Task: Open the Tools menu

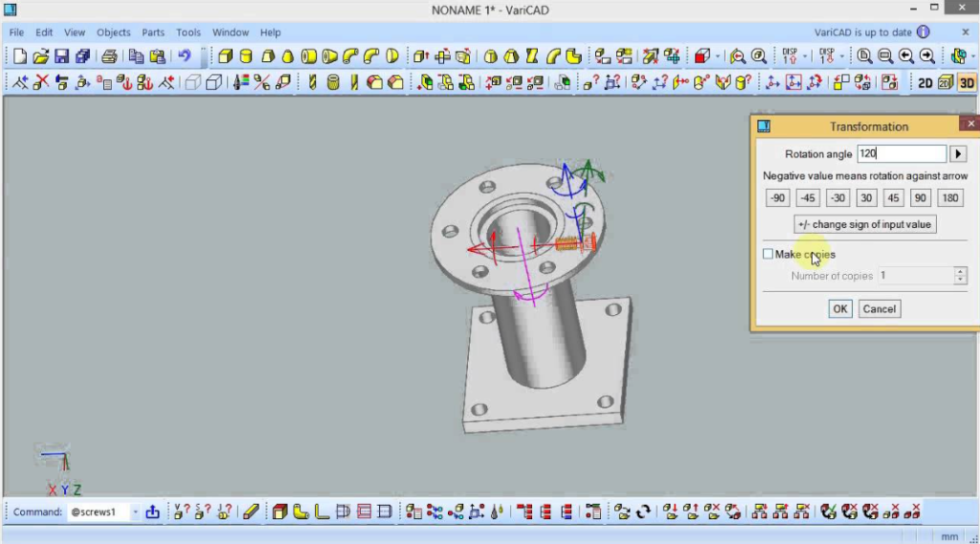Action: pos(189,32)
